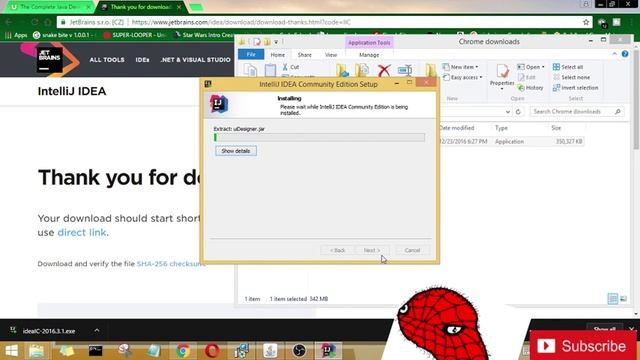The width and height of the screenshot is (640, 360).
Task: Click the Move to folder icon
Action: coord(342,70)
